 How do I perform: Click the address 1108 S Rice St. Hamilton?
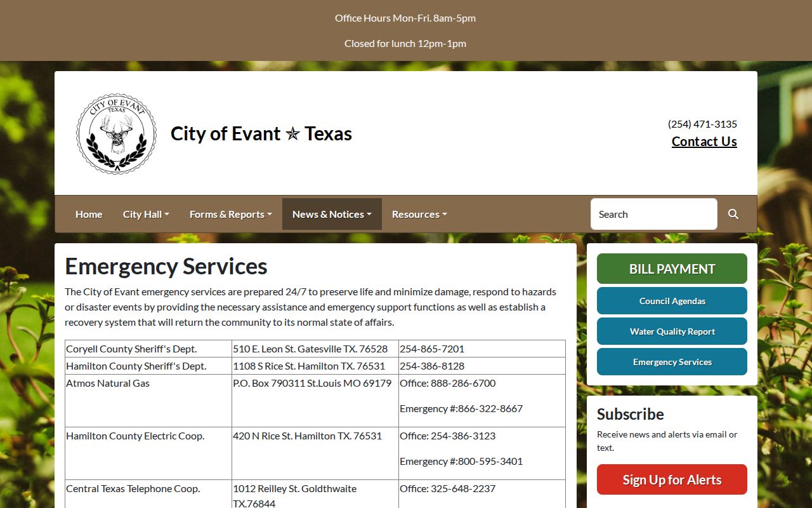pos(309,366)
